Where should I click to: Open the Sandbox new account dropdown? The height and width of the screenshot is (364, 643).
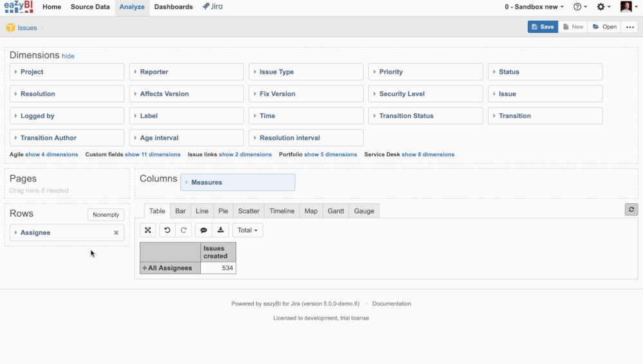tap(534, 6)
